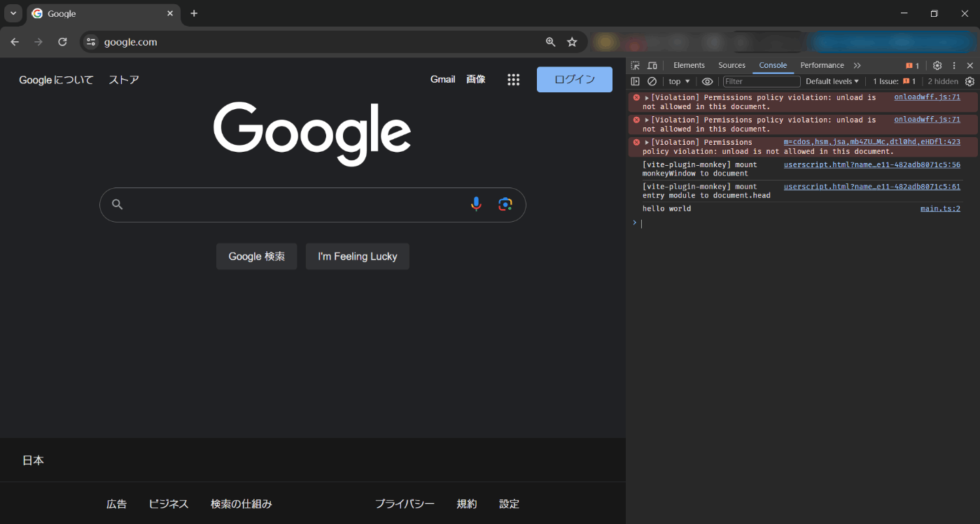Image resolution: width=980 pixels, height=524 pixels.
Task: Open the top JavaScript context dropdown
Action: [679, 81]
